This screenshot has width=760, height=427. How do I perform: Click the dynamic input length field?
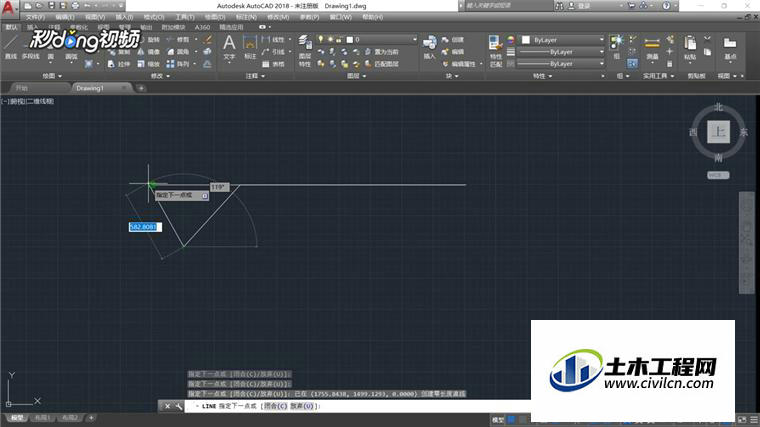point(145,227)
